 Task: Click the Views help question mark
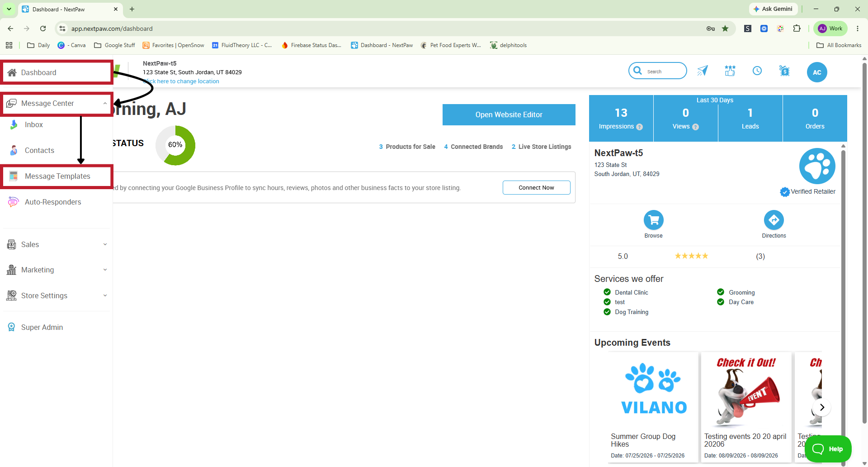[696, 127]
